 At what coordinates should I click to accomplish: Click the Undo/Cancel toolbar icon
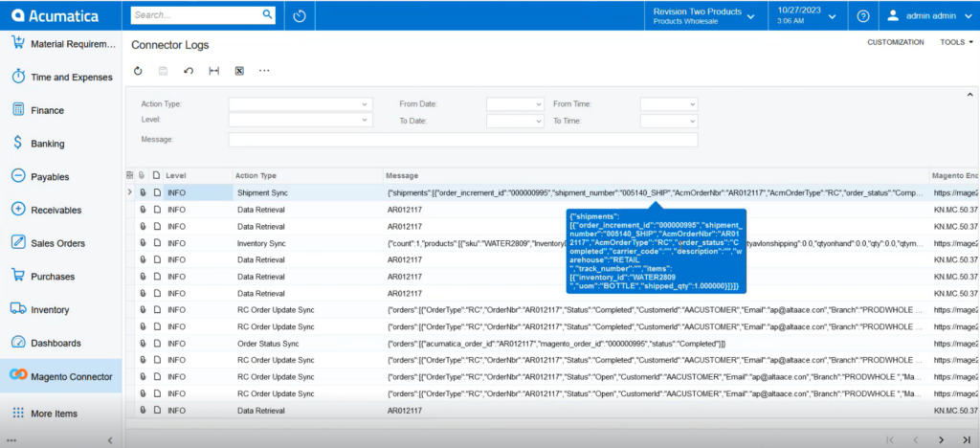189,71
